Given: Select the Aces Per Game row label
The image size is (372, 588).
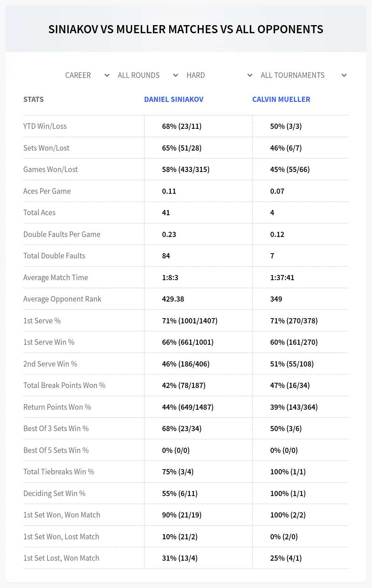Looking at the screenshot, I should click(47, 191).
